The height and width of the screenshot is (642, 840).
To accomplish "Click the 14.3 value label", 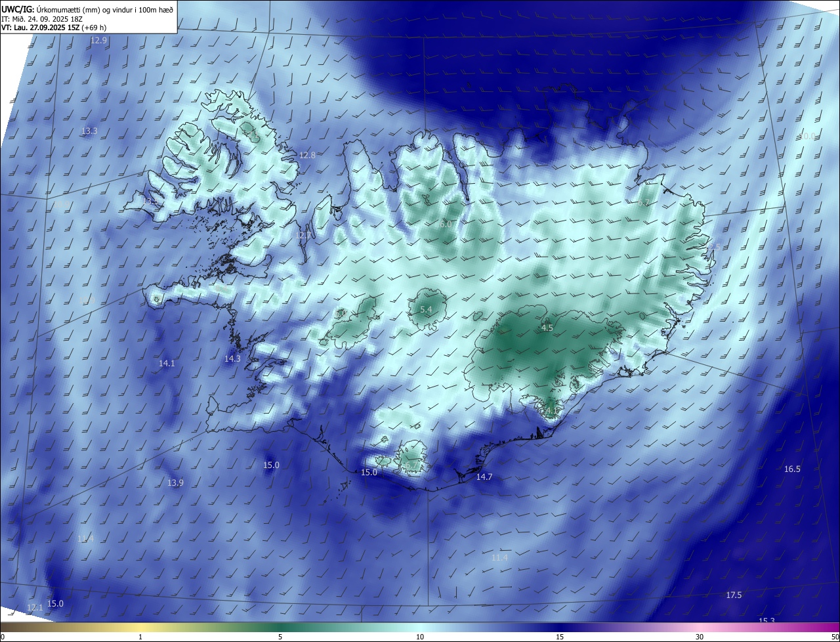I will [232, 359].
